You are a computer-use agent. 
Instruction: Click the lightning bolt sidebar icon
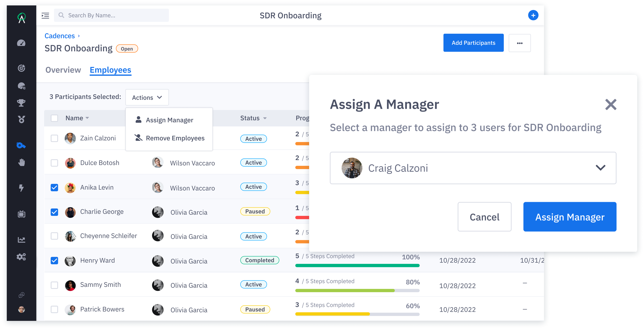point(21,188)
